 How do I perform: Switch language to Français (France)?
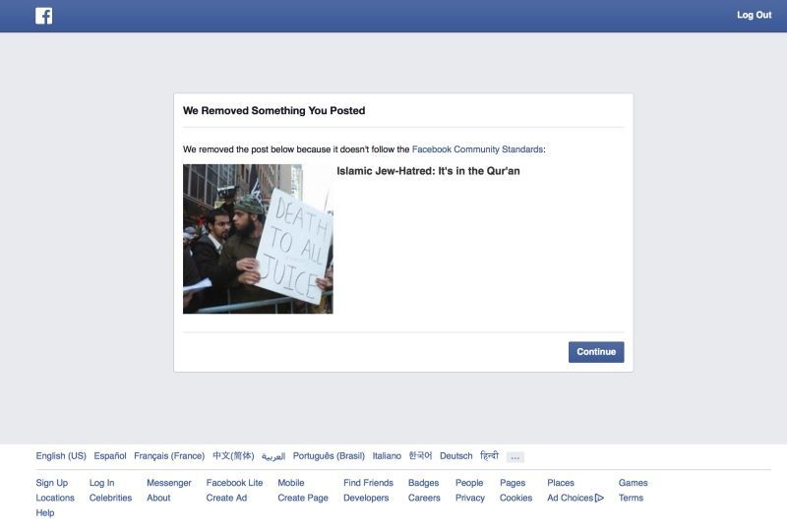coord(169,455)
